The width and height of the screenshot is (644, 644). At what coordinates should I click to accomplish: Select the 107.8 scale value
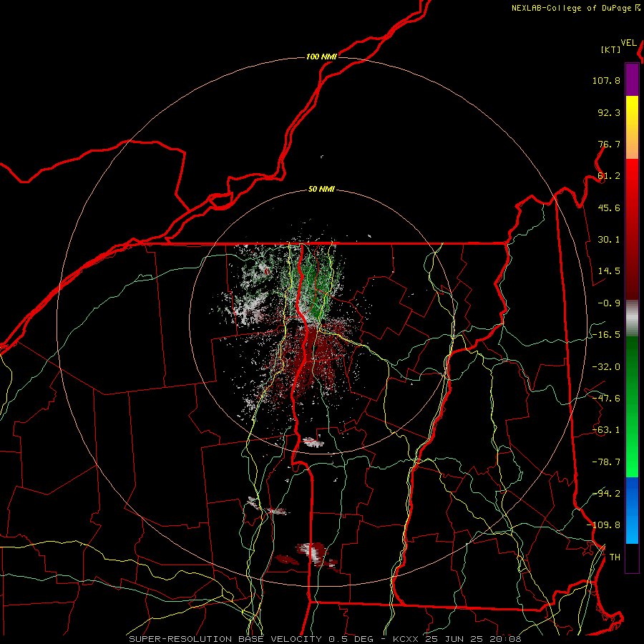click(x=606, y=80)
